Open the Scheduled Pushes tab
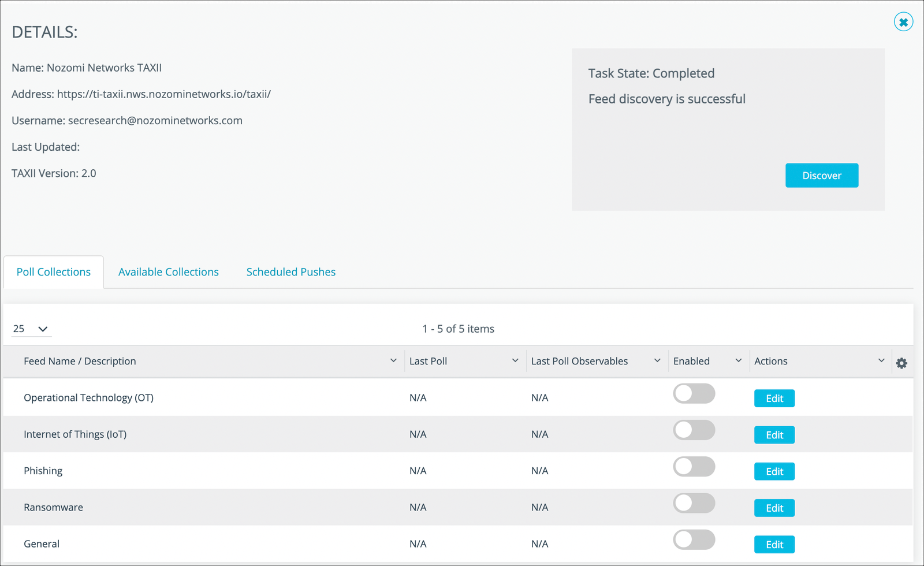 point(291,272)
